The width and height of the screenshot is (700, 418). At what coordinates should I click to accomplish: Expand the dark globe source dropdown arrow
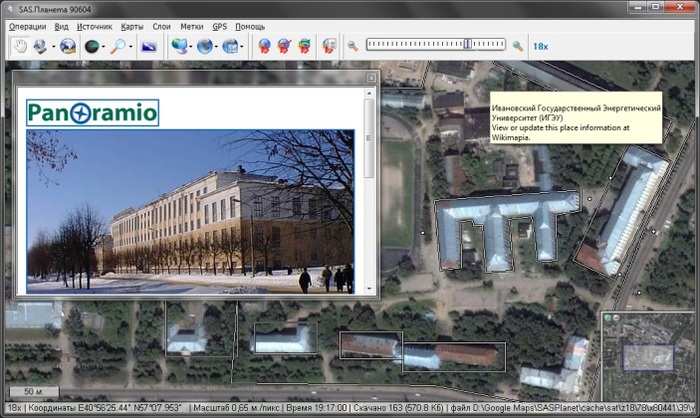pos(105,46)
